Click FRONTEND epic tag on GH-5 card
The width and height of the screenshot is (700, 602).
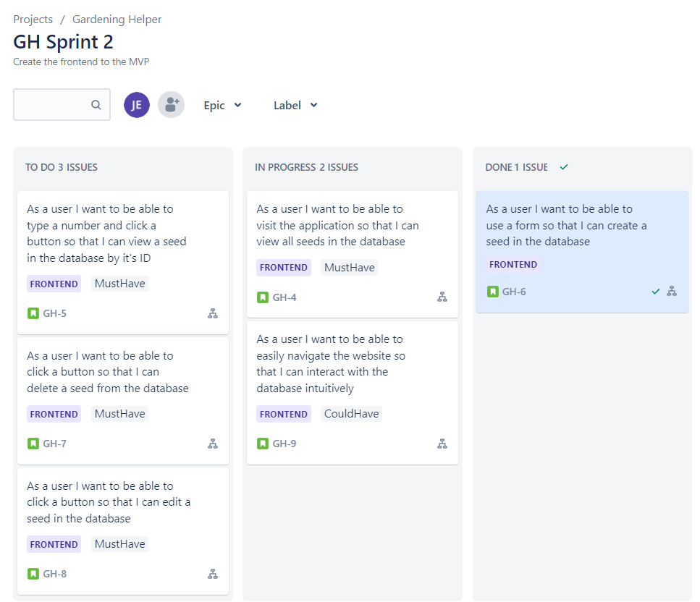[x=54, y=284]
